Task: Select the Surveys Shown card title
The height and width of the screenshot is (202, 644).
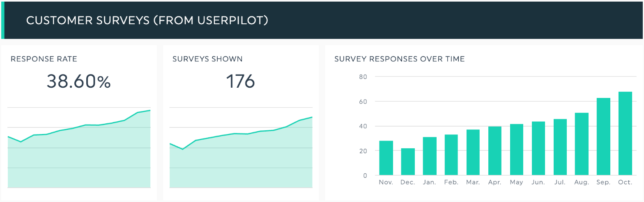Action: [x=207, y=59]
